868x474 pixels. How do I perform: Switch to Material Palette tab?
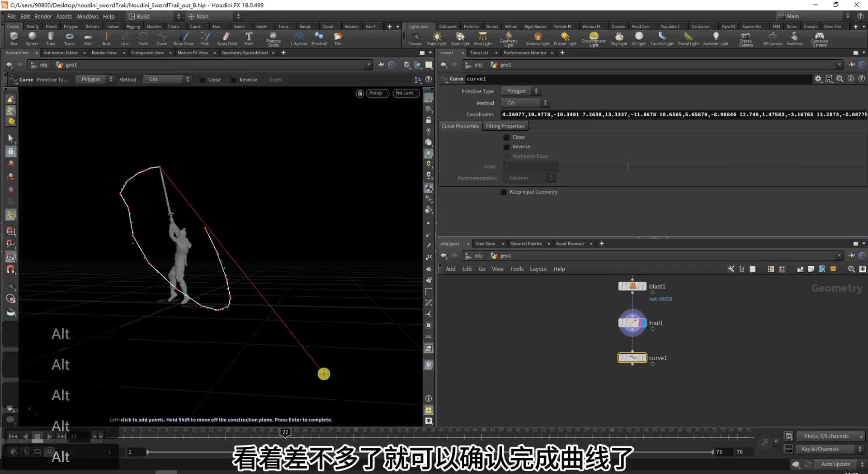tap(526, 243)
